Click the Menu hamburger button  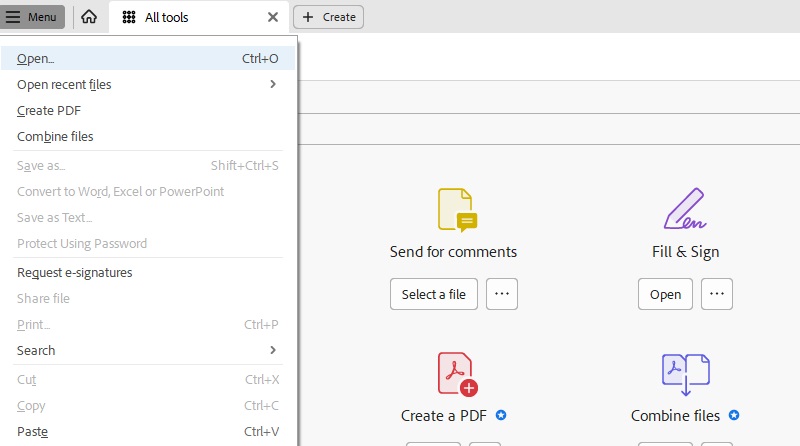pos(33,17)
